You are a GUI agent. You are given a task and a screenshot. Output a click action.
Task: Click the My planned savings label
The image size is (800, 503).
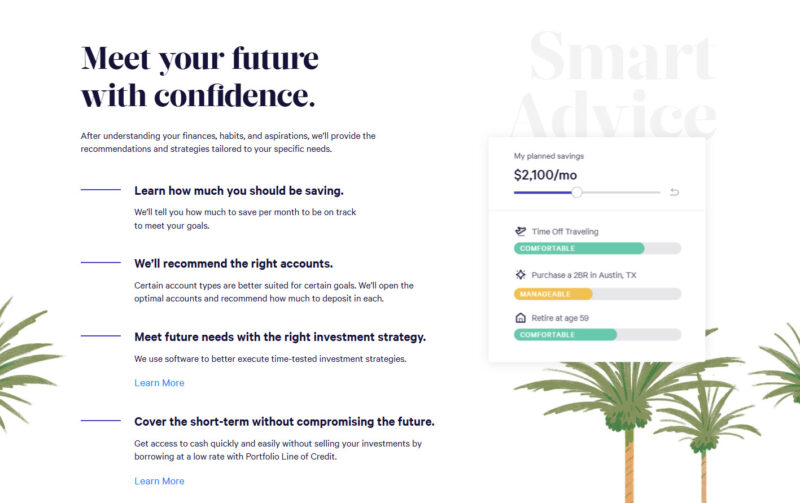tap(548, 156)
